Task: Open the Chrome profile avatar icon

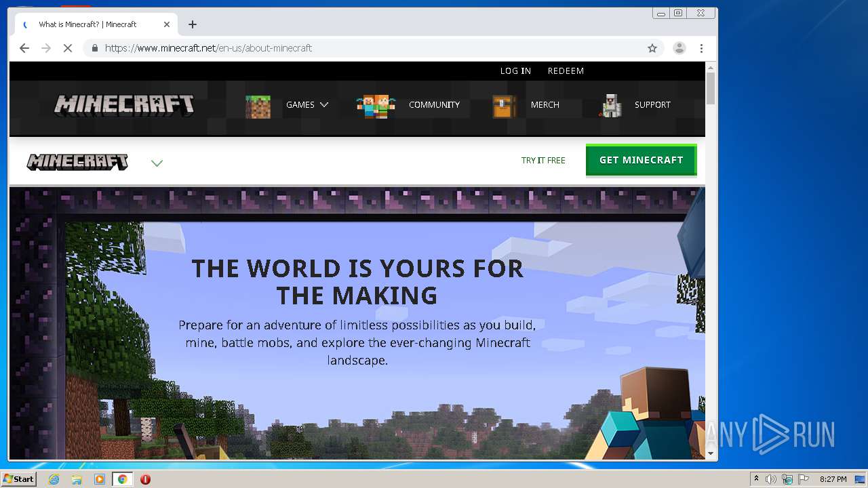Action: (679, 48)
